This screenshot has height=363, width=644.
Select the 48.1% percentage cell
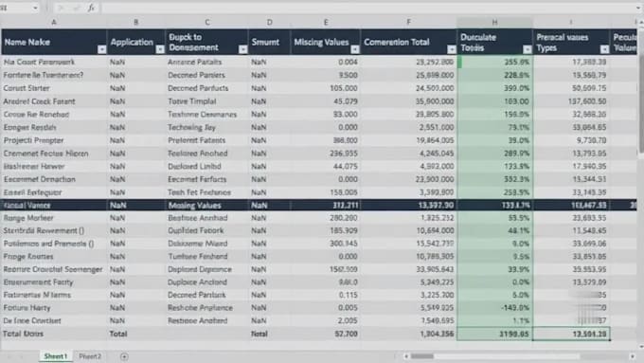click(495, 230)
